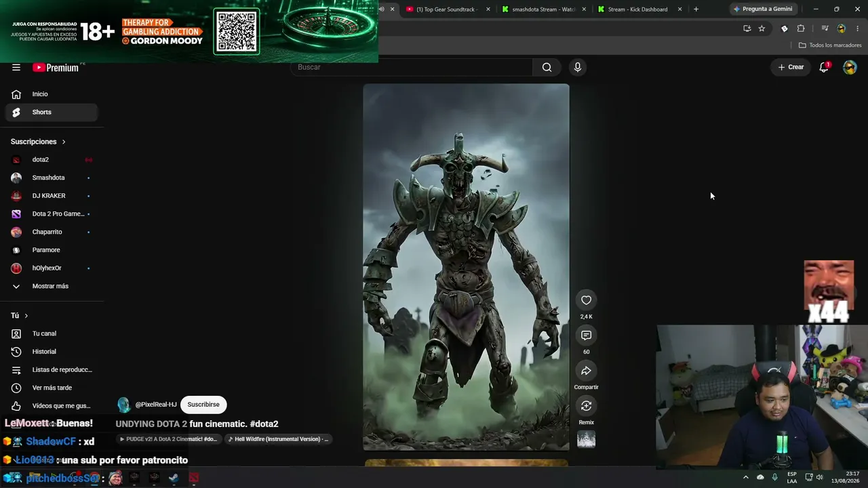Open Dota 2 Pro Game channel icon
The height and width of the screenshot is (488, 868).
tap(16, 214)
